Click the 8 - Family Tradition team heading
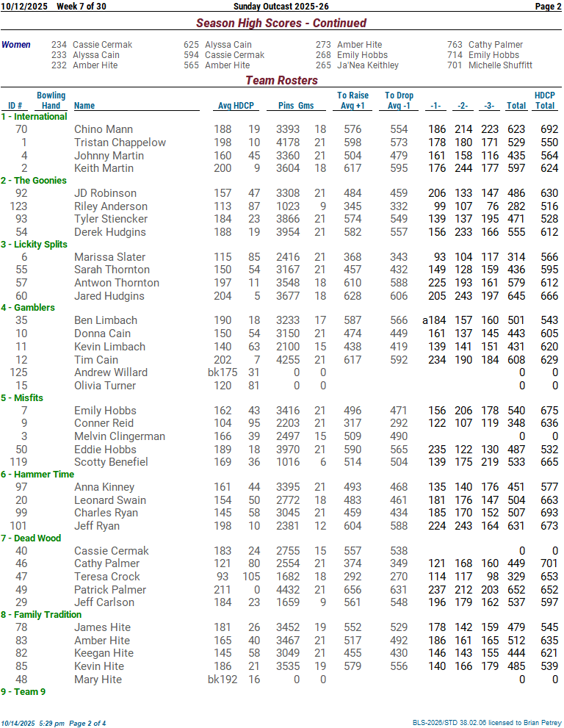Viewport: 564px width, 728px height. (x=41, y=615)
